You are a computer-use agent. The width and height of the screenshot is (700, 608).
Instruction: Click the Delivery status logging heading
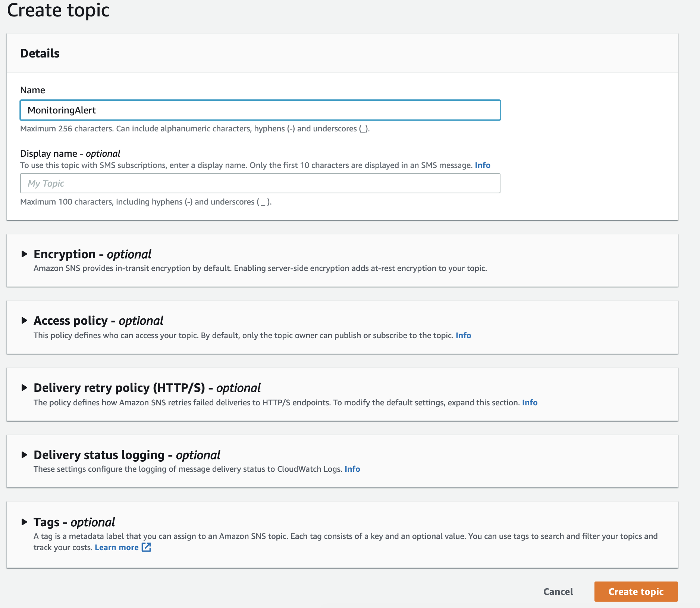(x=127, y=455)
